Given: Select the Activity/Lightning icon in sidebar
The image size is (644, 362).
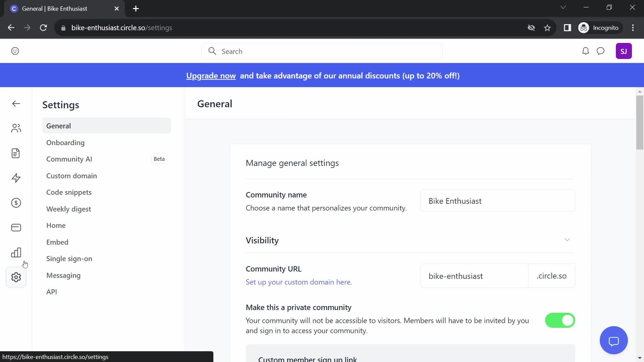Looking at the screenshot, I should 15,178.
